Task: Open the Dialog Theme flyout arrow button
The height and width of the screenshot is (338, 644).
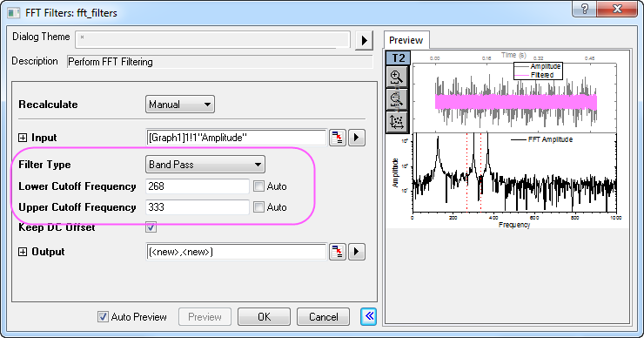Action: pos(364,40)
